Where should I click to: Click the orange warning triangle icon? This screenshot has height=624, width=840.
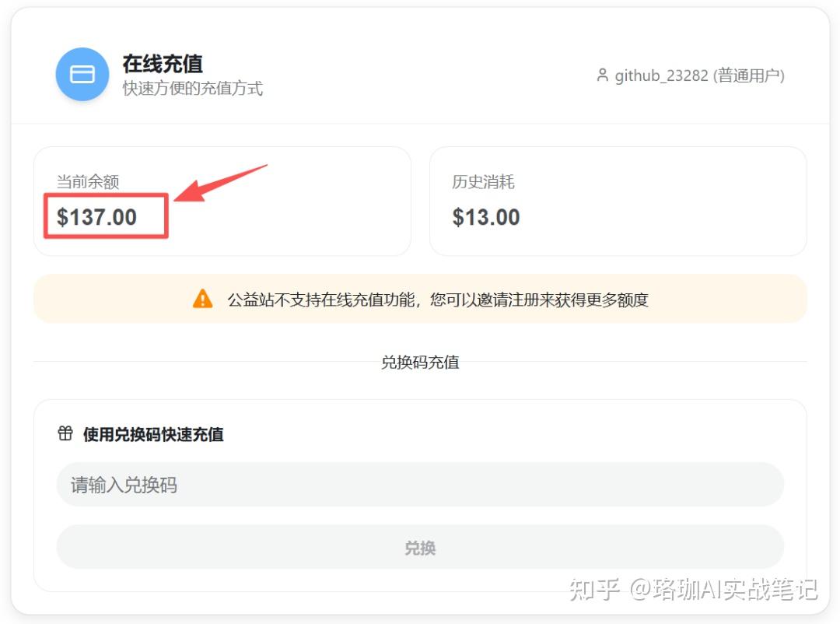tap(202, 299)
